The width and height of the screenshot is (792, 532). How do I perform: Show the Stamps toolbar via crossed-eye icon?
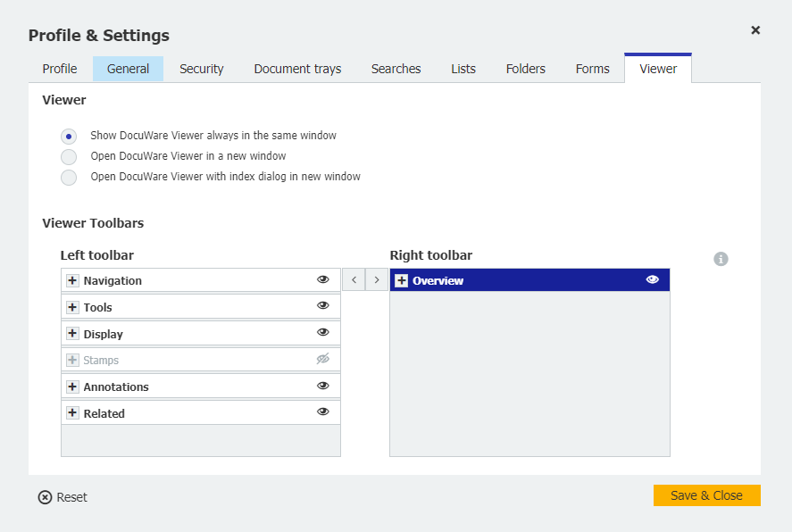[x=323, y=359]
